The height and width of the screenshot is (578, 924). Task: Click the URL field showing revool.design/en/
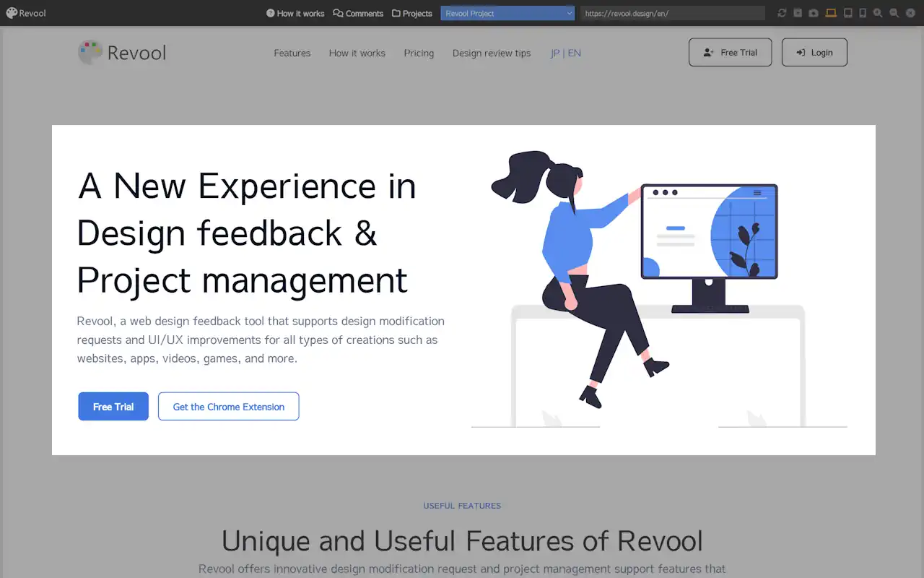tap(673, 13)
